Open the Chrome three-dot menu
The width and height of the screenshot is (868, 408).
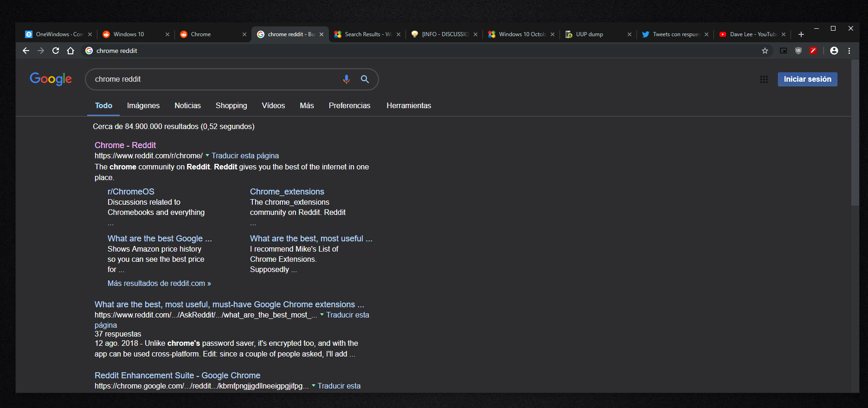pyautogui.click(x=849, y=51)
